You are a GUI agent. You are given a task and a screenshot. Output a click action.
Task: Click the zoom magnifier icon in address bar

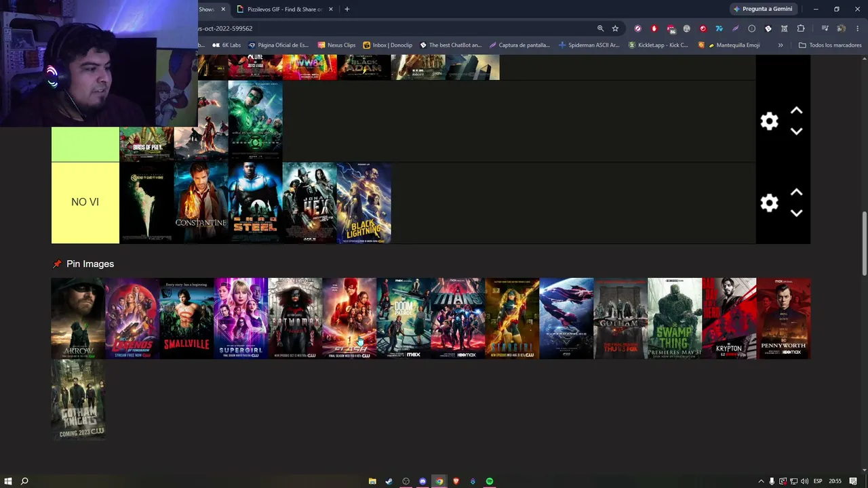pos(600,28)
